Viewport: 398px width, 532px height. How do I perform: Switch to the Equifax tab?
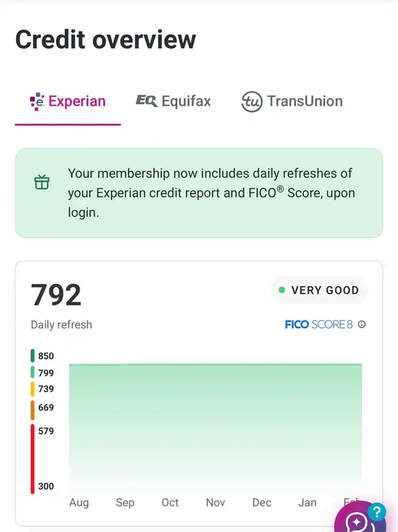tap(174, 101)
